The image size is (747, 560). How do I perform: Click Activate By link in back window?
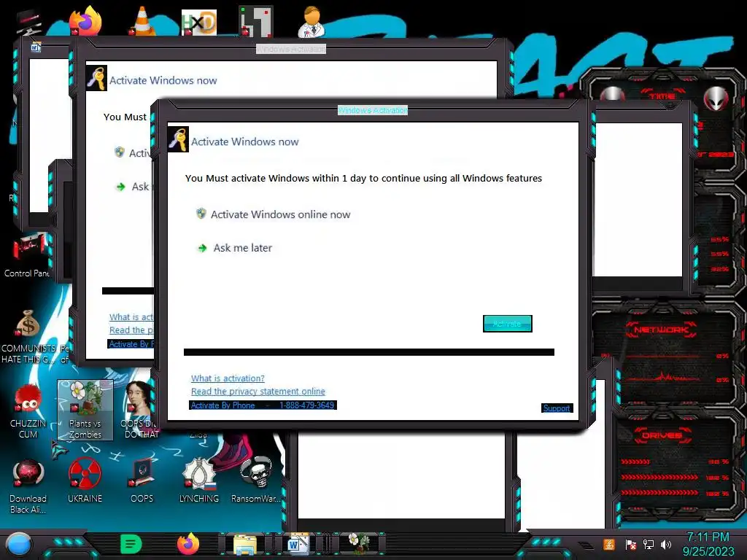click(x=131, y=344)
